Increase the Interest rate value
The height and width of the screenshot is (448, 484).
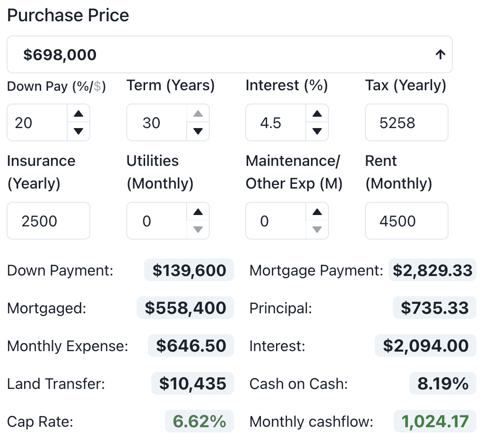point(318,114)
